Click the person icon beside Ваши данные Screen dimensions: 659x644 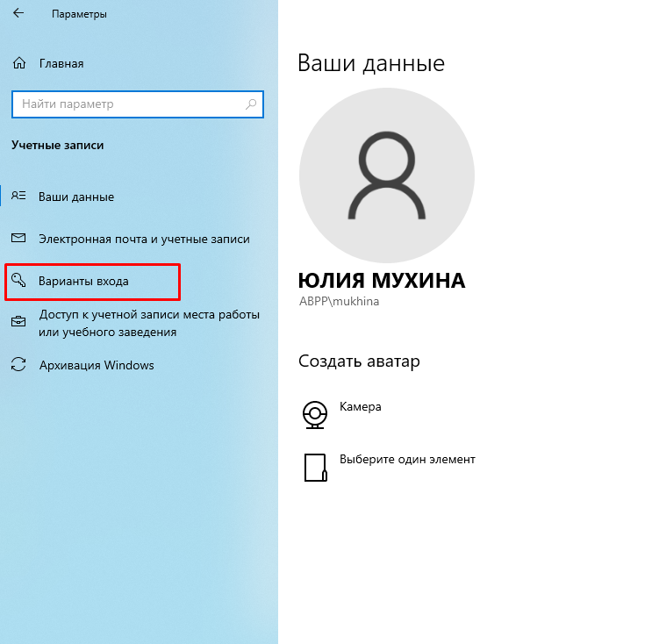coord(19,197)
